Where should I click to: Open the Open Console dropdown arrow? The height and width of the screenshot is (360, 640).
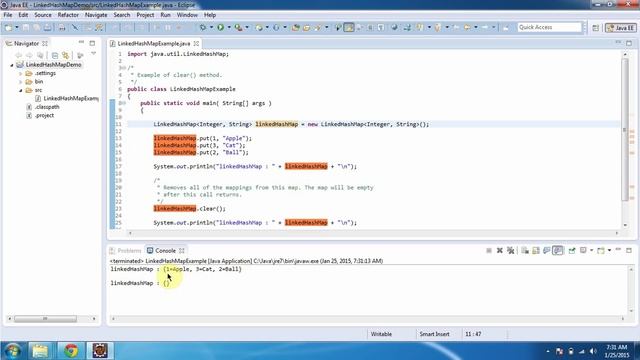pos(609,251)
